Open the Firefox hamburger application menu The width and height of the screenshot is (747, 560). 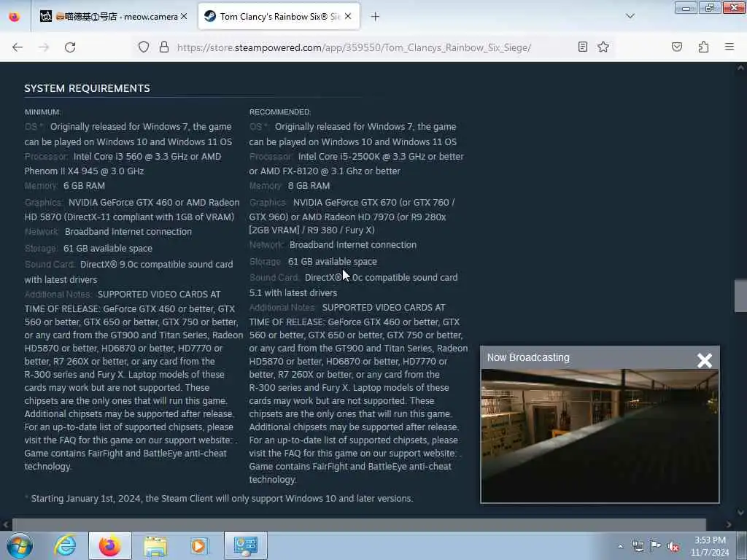729,47
